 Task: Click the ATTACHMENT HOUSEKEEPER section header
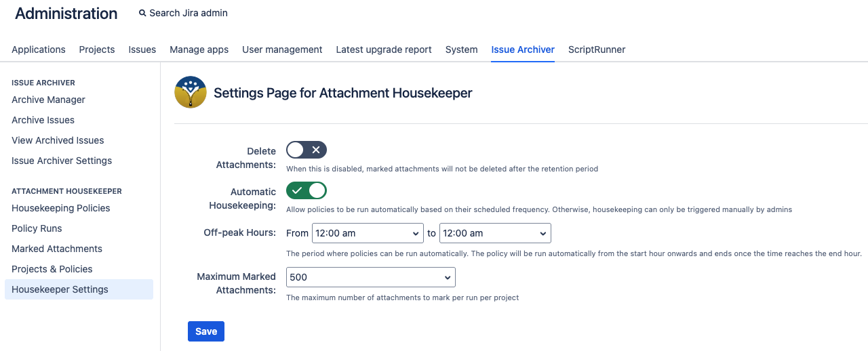[66, 191]
